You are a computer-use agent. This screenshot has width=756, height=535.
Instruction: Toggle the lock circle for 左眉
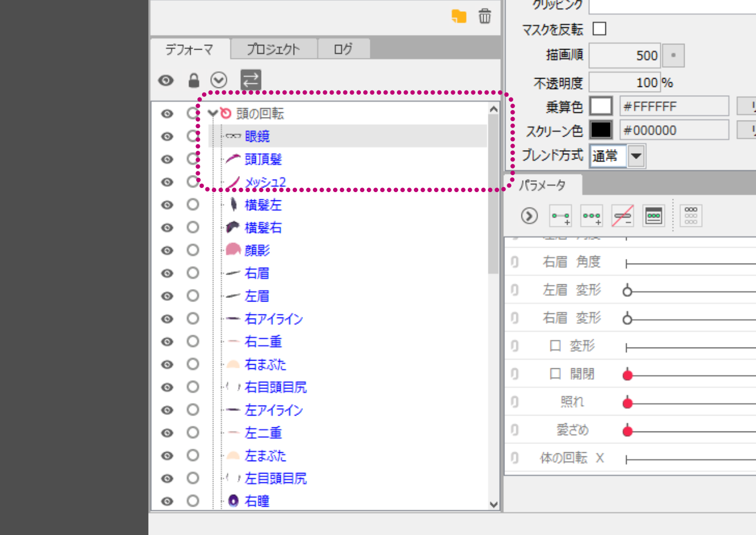point(193,296)
